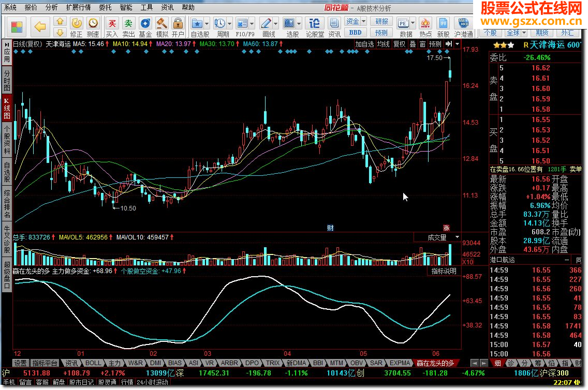
Task: Toggle the 叠 overlay option
Action: click(413, 44)
